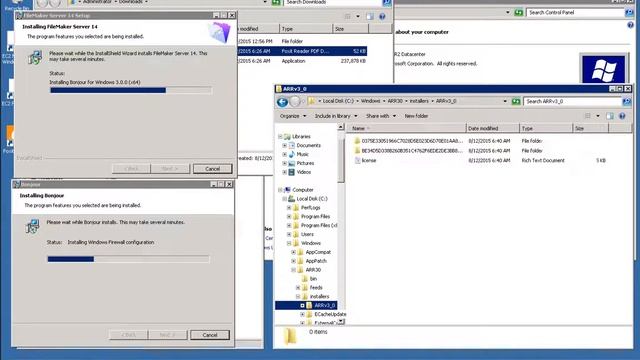640x360 pixels.
Task: Open the address bar history dropdown in ARRv3_0
Action: point(505,101)
